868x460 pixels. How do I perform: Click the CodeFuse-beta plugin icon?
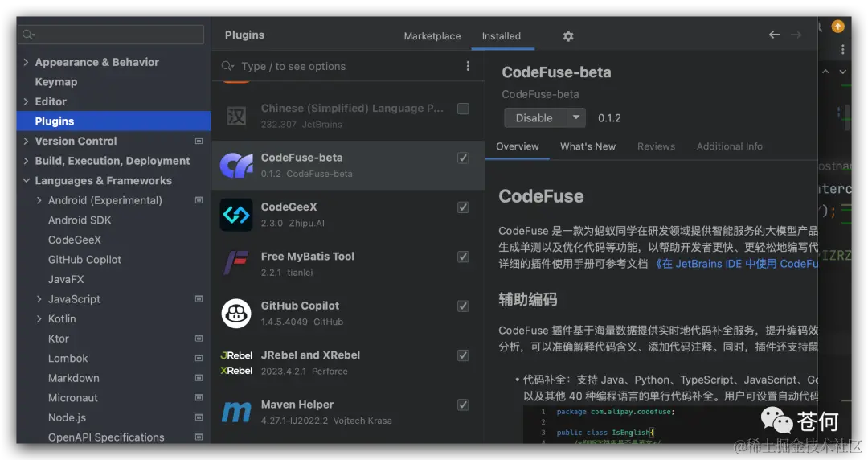point(236,165)
